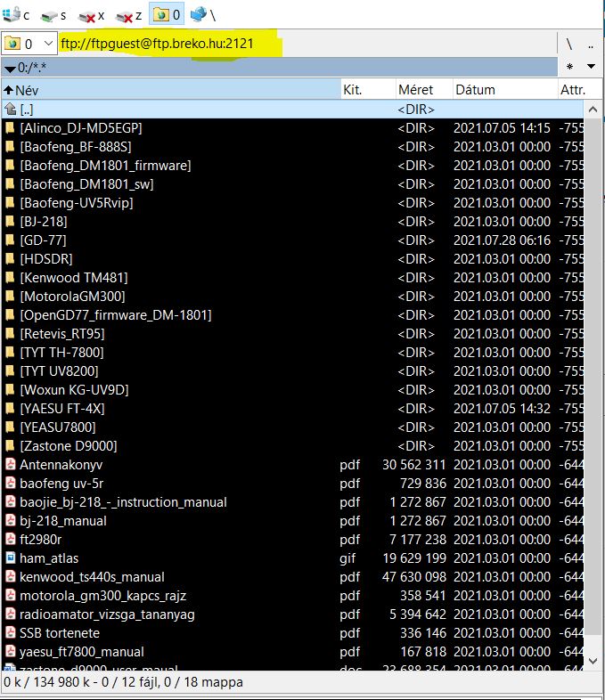
Task: Select file bj-218_manual
Action: coord(292,521)
